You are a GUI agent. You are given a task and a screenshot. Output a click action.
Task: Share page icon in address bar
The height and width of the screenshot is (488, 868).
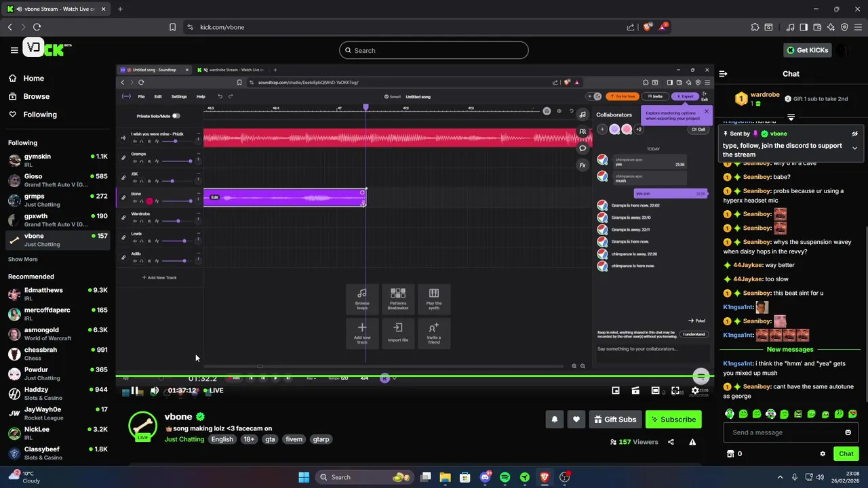tap(631, 27)
